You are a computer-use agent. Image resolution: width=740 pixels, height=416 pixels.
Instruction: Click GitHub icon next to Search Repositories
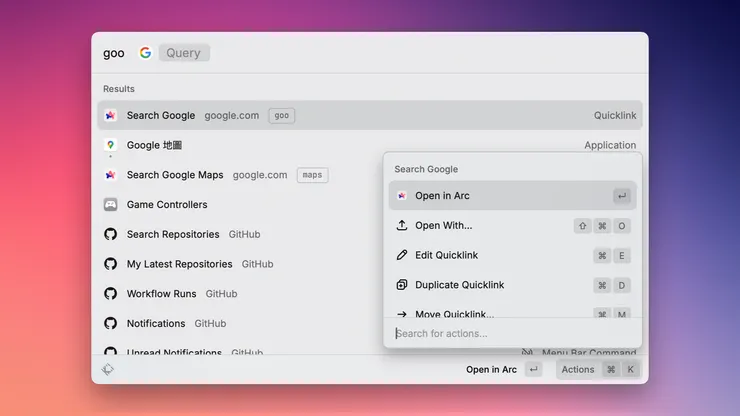[110, 234]
